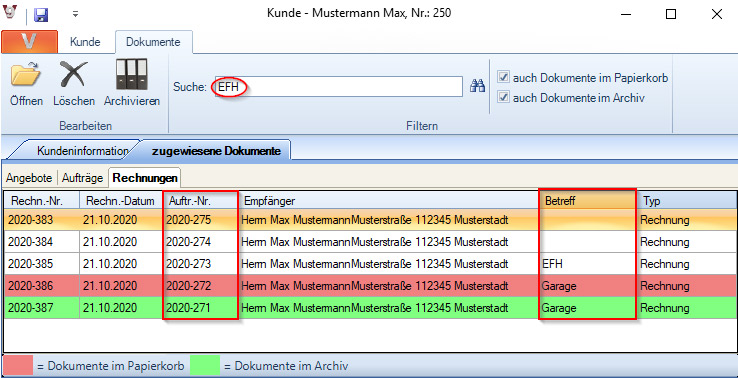This screenshot has height=378, width=738.
Task: Switch to the Kunde ribbon tab
Action: pyautogui.click(x=85, y=42)
